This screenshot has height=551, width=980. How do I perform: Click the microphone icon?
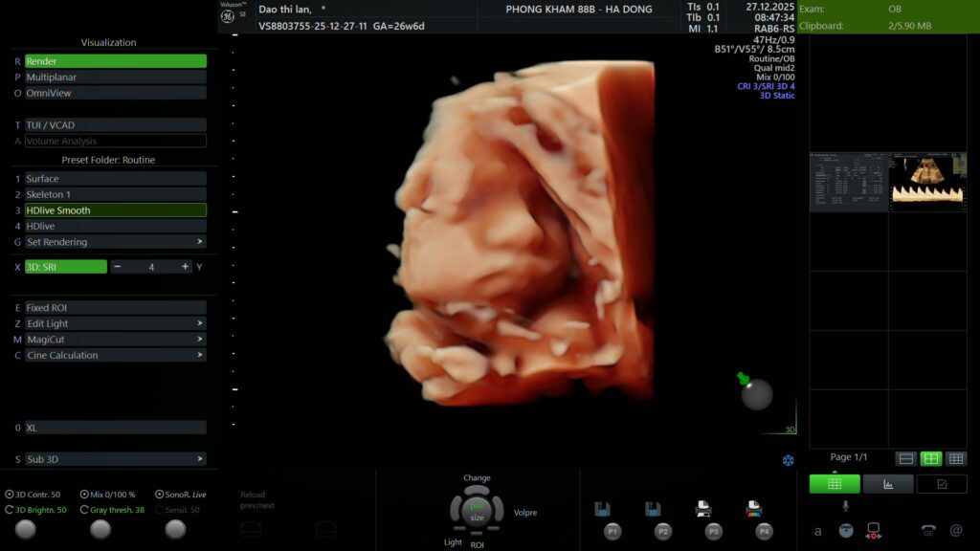(845, 505)
